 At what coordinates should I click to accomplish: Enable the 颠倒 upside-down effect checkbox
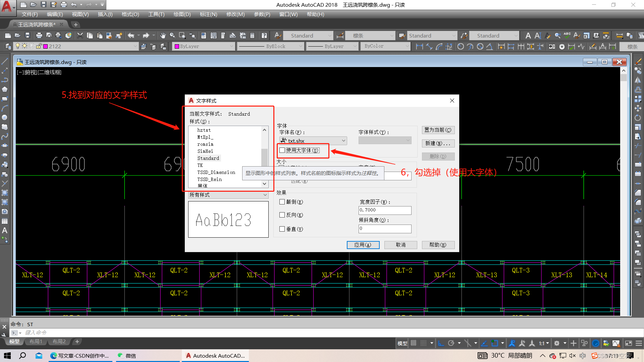(x=282, y=202)
